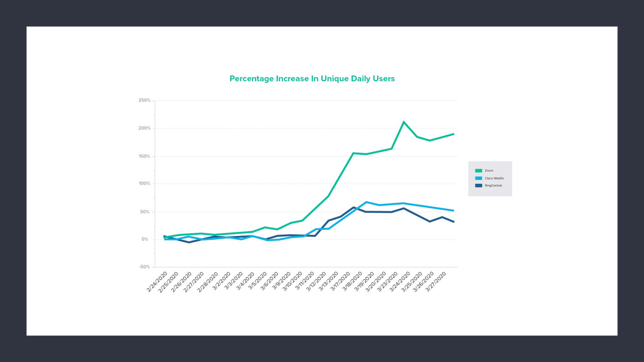Click the Cisco WebEx line's highest peak
The width and height of the screenshot is (644, 362).
[x=366, y=202]
